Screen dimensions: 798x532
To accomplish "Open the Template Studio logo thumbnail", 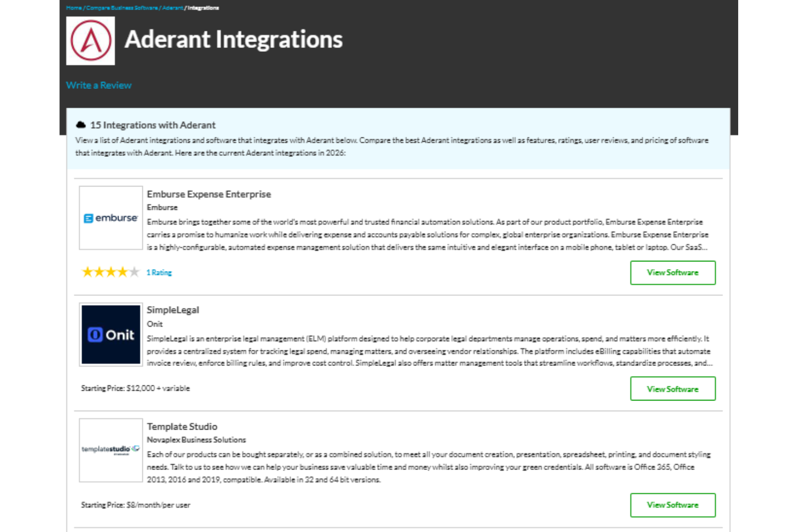I will click(x=110, y=451).
